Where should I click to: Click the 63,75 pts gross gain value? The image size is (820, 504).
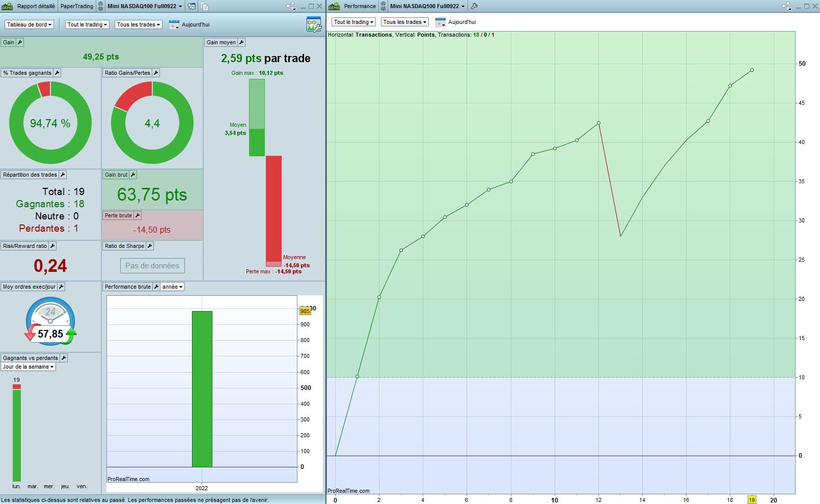(152, 194)
